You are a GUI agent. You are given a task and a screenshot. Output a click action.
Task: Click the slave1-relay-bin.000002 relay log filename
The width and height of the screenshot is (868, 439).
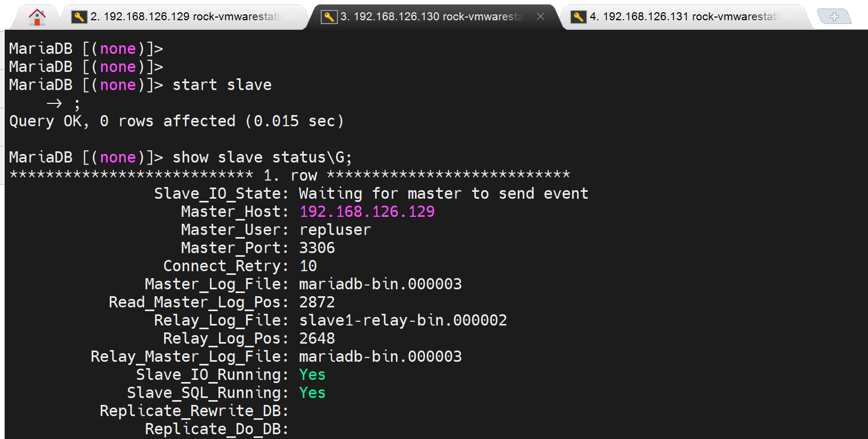(403, 320)
